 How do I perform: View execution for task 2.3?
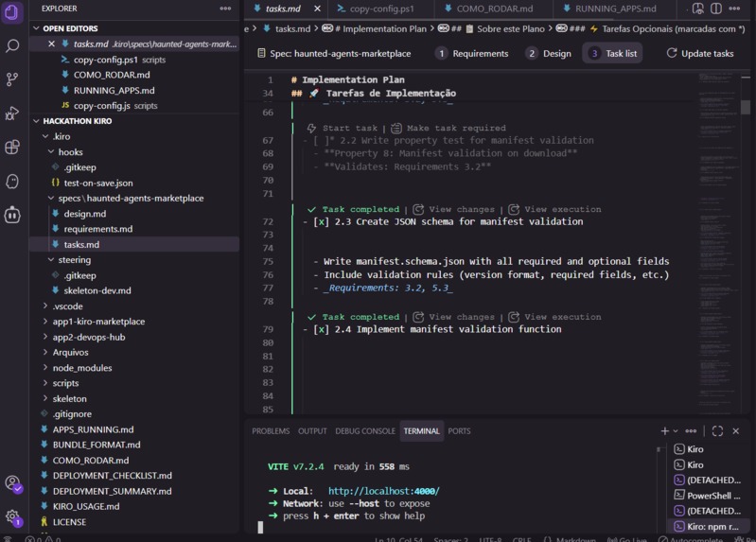[x=555, y=209]
